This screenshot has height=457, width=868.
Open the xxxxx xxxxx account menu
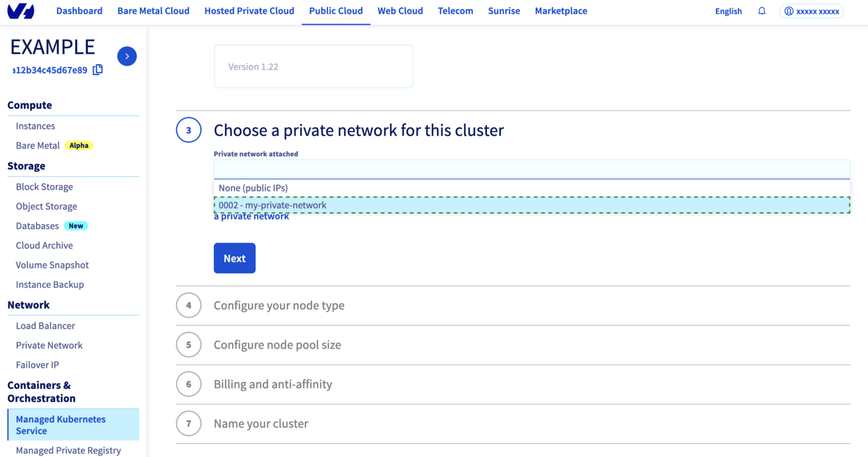click(x=812, y=11)
